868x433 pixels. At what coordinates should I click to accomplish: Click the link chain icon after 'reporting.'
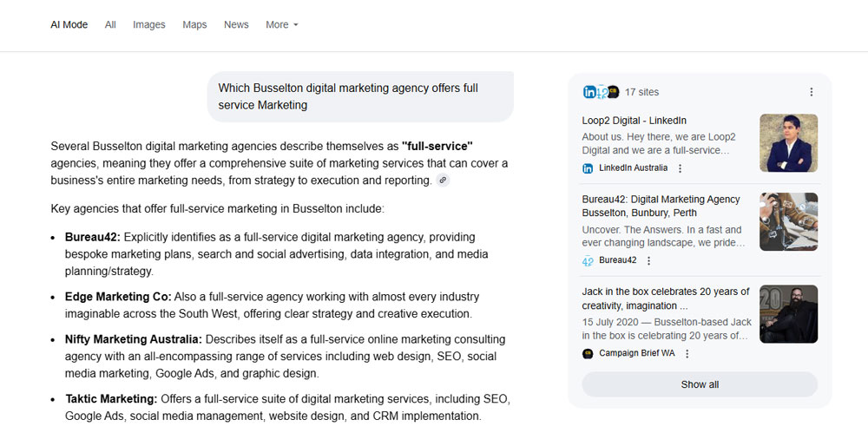[x=443, y=180]
